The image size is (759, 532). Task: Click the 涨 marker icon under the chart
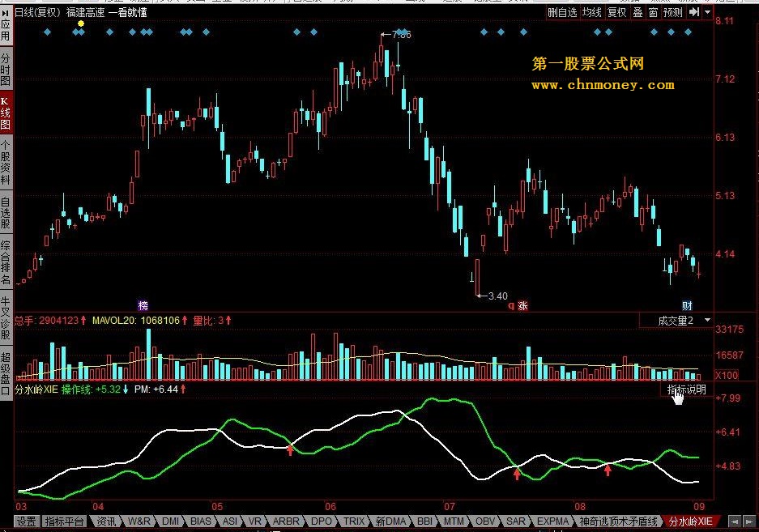(522, 305)
